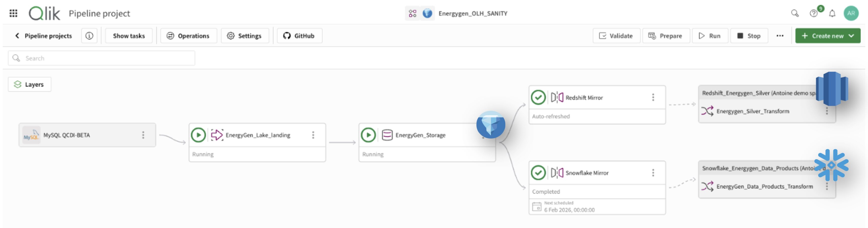Click the notifications bell icon

832,14
